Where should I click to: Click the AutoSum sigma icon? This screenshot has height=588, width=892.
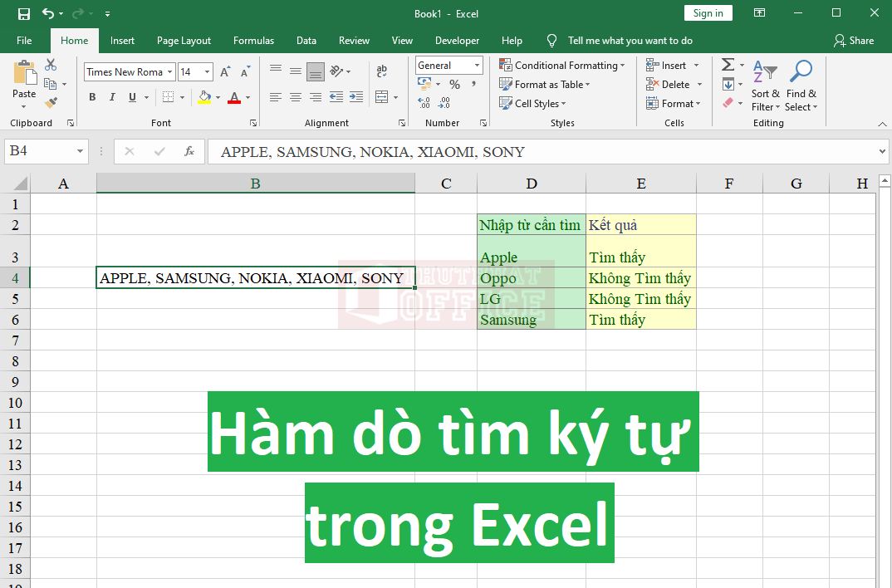click(x=728, y=65)
